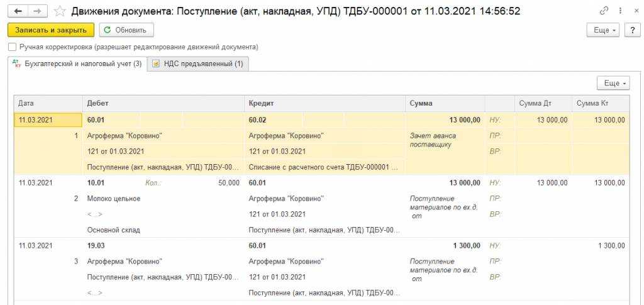
Task: Open the top toolbar Еще dropdown
Action: click(x=603, y=30)
